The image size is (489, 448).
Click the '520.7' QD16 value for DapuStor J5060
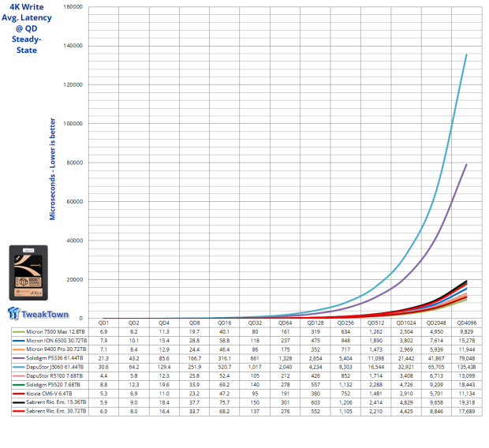click(x=225, y=368)
